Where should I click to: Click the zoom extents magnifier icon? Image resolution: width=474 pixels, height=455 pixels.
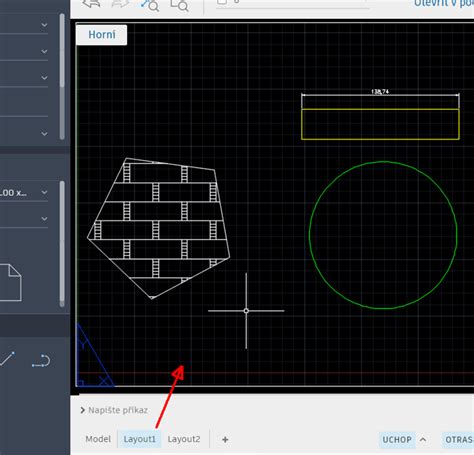[x=150, y=5]
